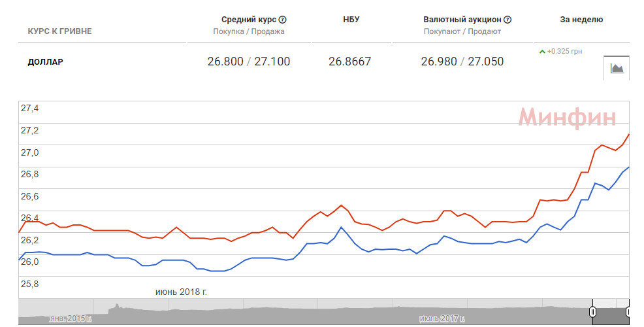Click the июнь 2018 г. axis label
Viewport: 644px width, 327px height.
pos(181,291)
